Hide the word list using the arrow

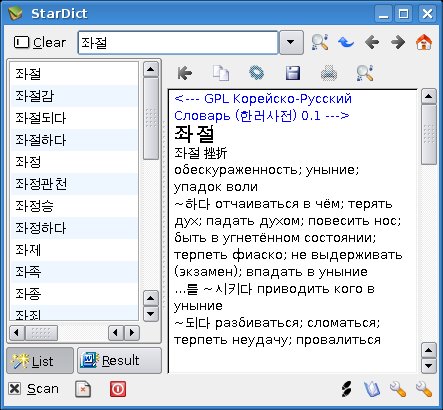185,73
